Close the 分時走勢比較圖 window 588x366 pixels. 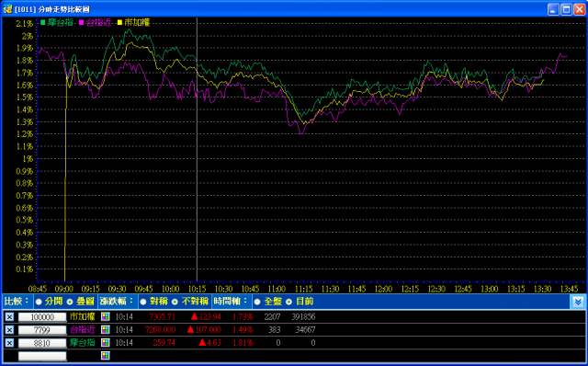click(580, 9)
